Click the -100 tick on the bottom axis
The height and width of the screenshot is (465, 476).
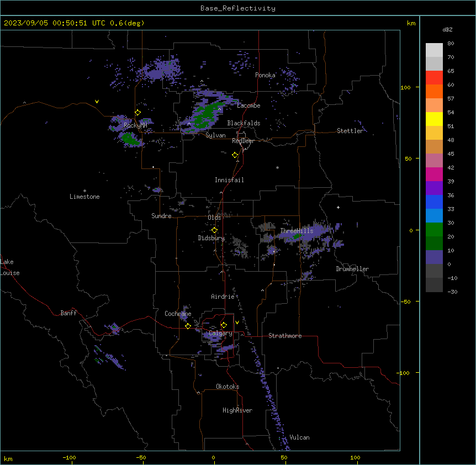69,457
